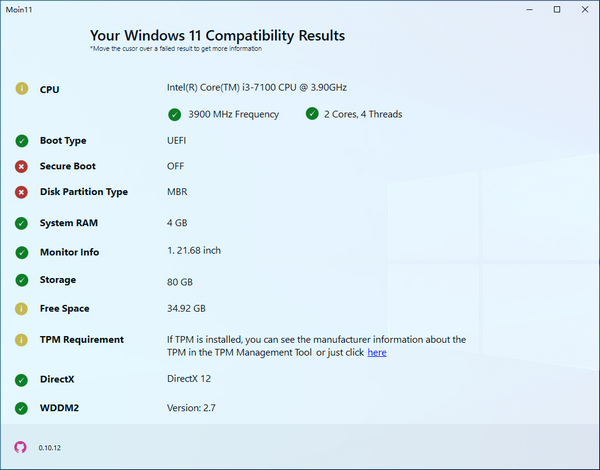Click the MBR value

point(177,192)
